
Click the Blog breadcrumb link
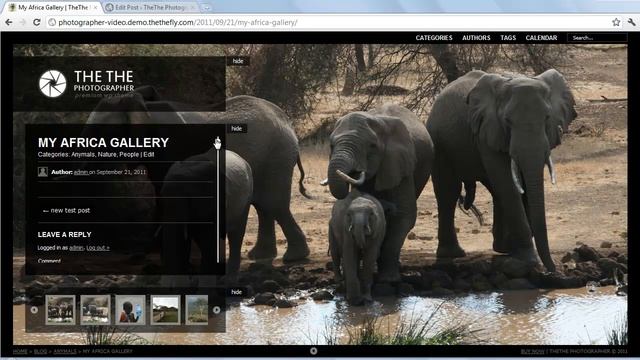pyautogui.click(x=40, y=351)
